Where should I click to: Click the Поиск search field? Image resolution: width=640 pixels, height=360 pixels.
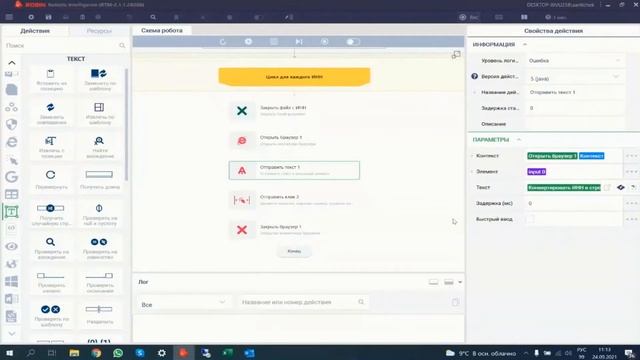pyautogui.click(x=65, y=45)
